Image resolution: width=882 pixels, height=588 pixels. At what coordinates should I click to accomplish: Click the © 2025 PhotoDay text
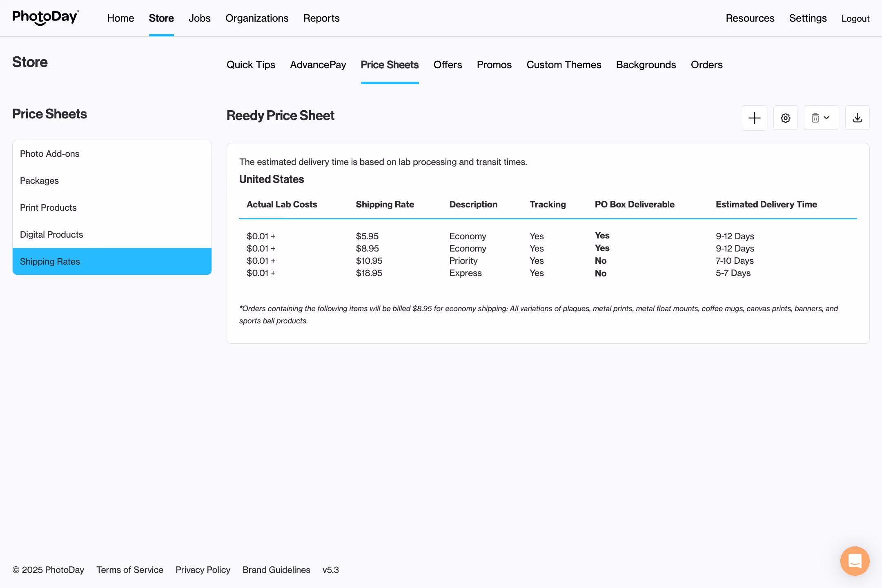(x=48, y=570)
